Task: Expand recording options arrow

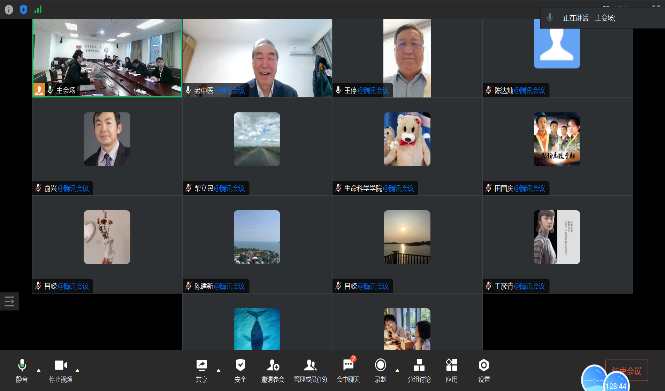Action: pyautogui.click(x=397, y=370)
